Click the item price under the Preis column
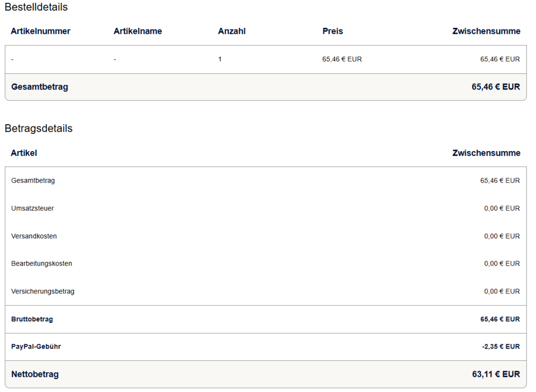 [341, 59]
